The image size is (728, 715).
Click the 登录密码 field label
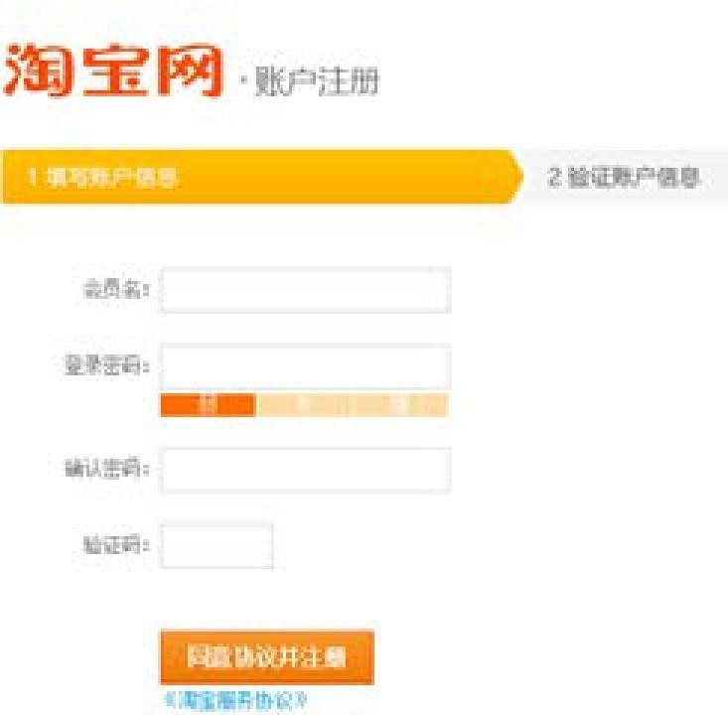[100, 367]
